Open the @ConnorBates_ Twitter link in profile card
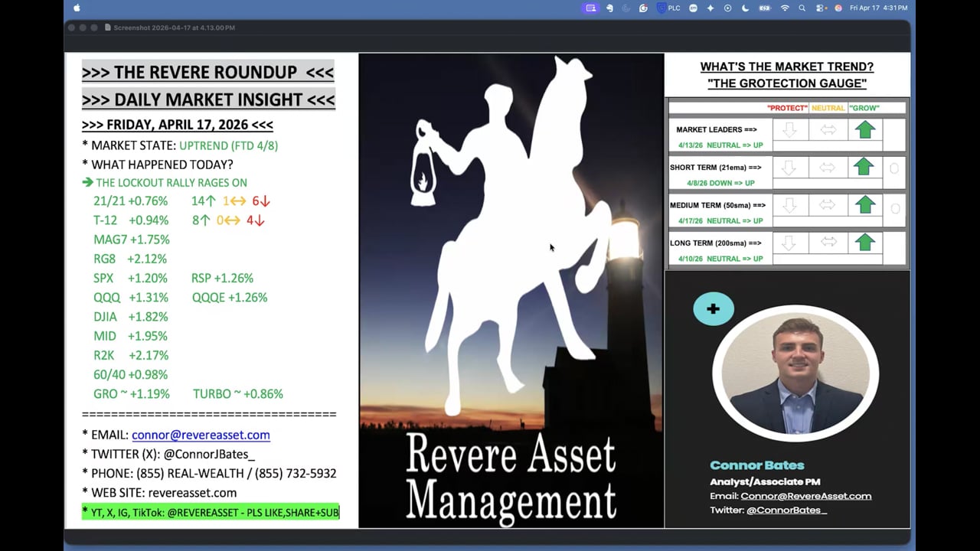Screen dimensions: 980x551 [786, 510]
